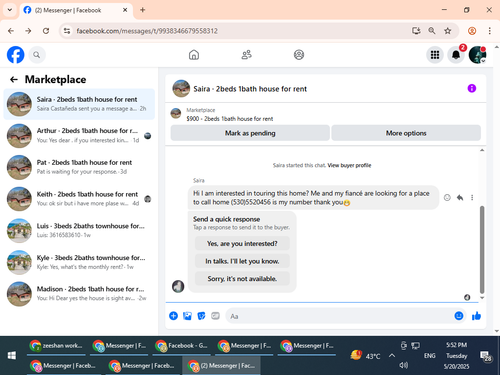The image size is (500, 375).
Task: Open Chrome tab search dropdown arrow
Action: click(10, 10)
